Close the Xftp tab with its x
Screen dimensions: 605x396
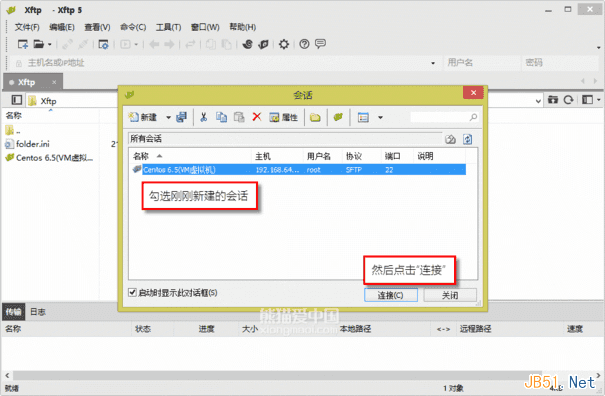(x=54, y=82)
